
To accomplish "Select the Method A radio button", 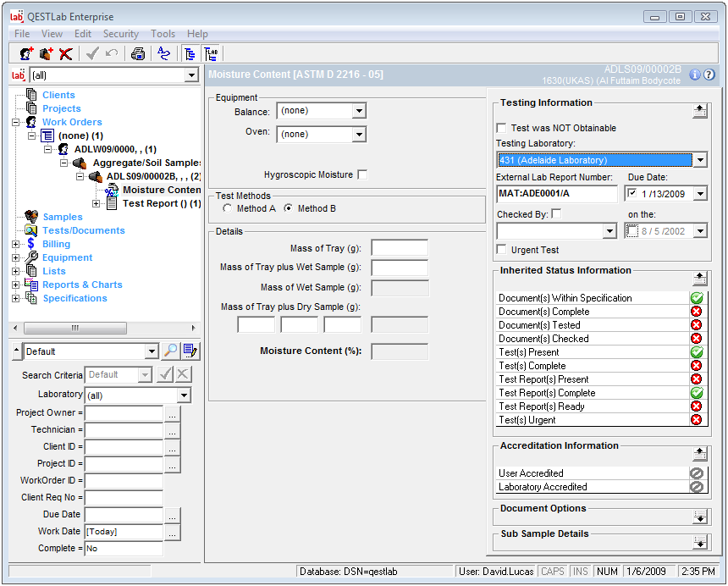I will coord(227,208).
